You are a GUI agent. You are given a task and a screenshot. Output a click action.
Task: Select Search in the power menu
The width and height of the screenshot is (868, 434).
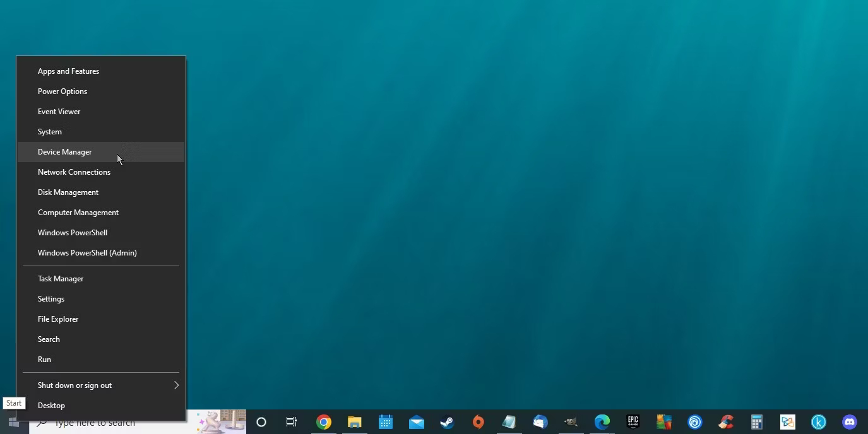[101, 339]
